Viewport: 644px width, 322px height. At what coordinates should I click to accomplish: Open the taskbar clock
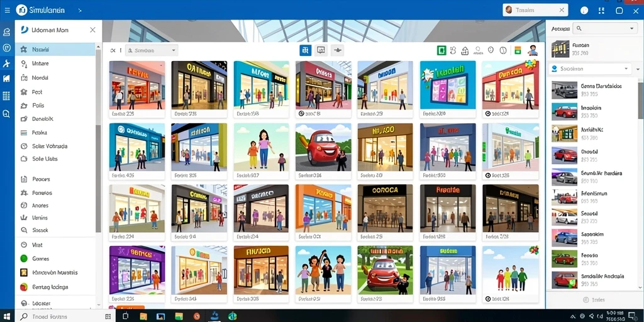pyautogui.click(x=616, y=316)
